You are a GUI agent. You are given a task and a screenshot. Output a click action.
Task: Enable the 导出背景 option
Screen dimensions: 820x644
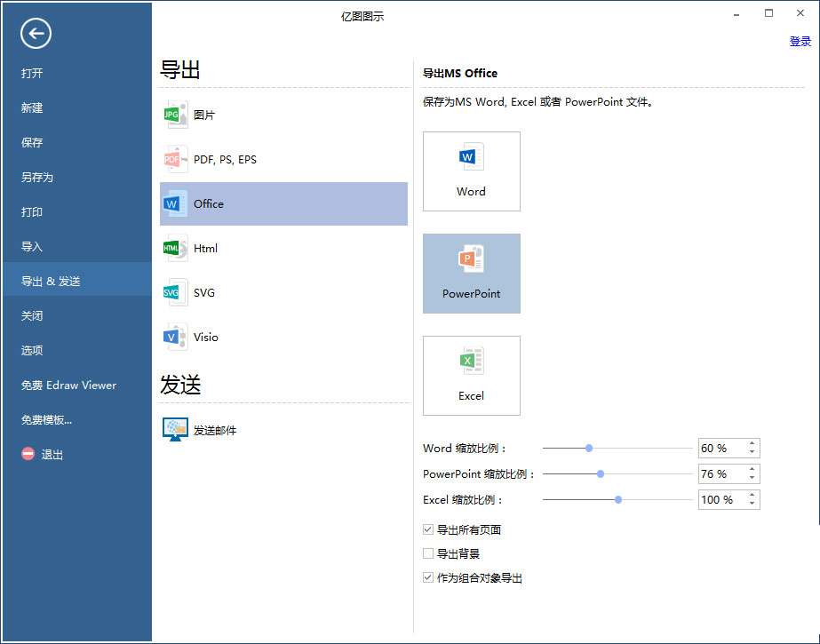[428, 553]
